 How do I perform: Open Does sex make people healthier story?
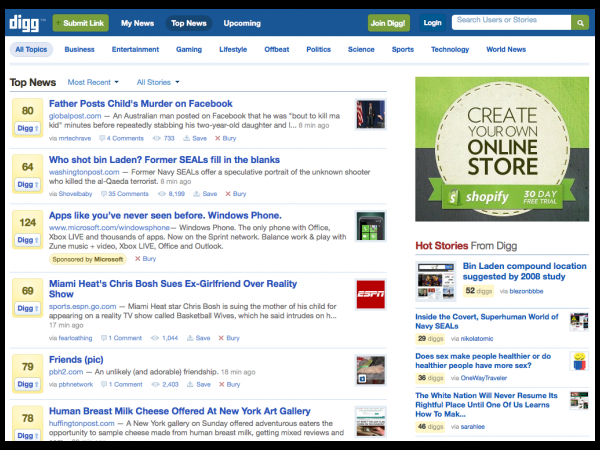[483, 361]
